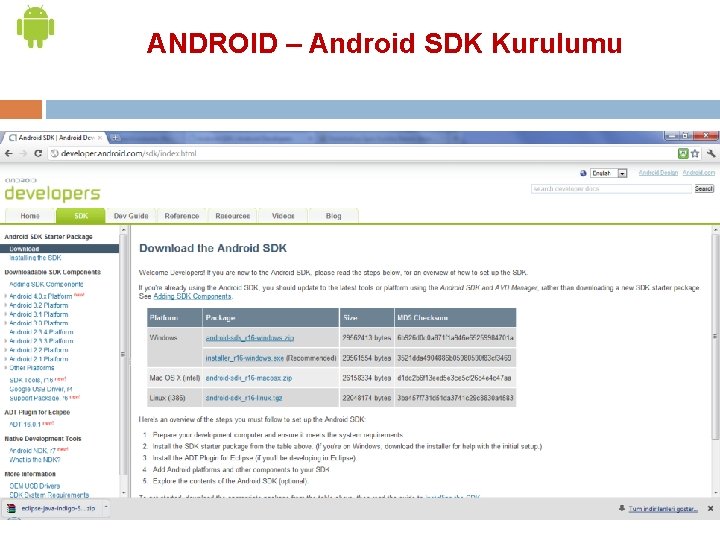Expand the Android 3.1 Platform tree item
This screenshot has width=720, height=540.
pyautogui.click(x=6, y=315)
